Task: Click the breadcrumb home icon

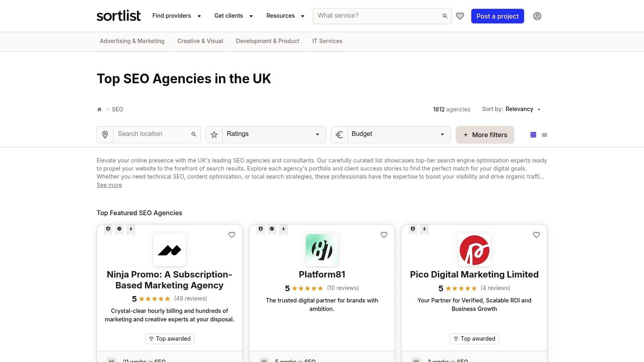Action: (x=99, y=109)
